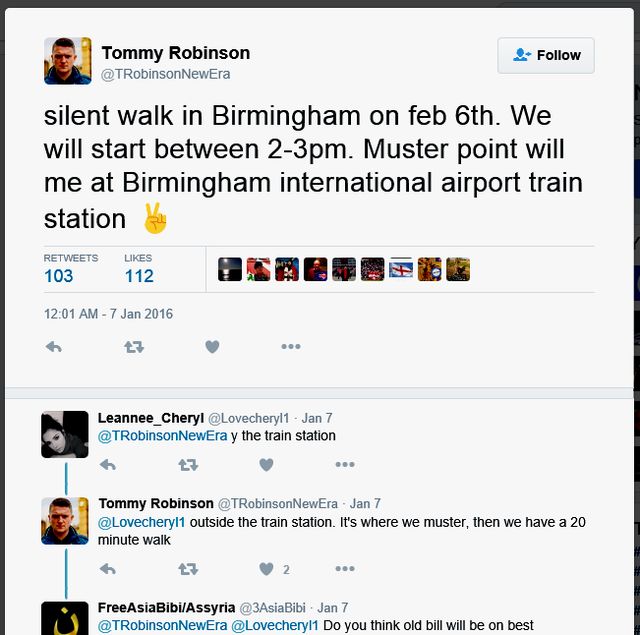
Task: View the 112 likes list
Action: coord(139,276)
